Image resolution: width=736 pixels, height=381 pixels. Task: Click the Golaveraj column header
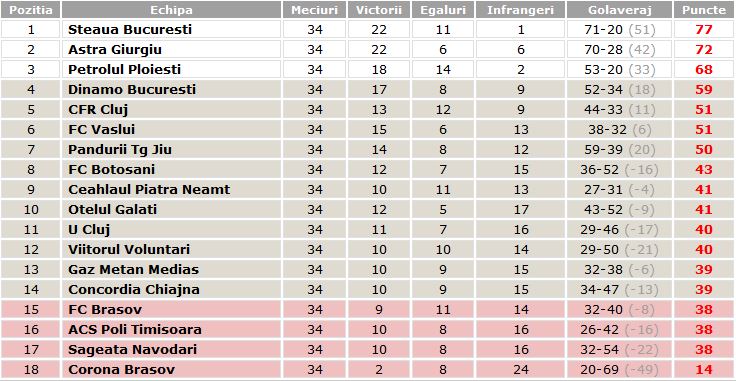click(x=620, y=10)
